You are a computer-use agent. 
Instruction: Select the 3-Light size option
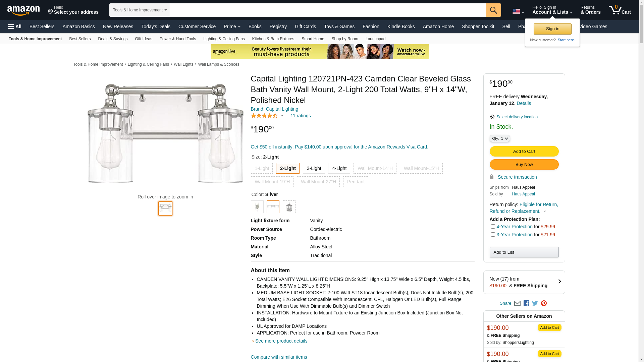click(x=314, y=168)
